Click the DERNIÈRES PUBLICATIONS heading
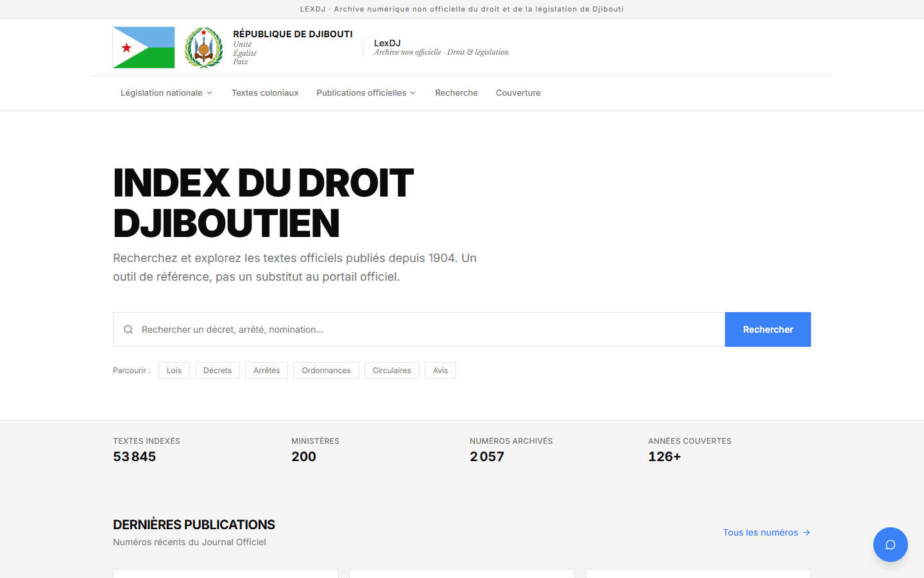 click(x=194, y=525)
